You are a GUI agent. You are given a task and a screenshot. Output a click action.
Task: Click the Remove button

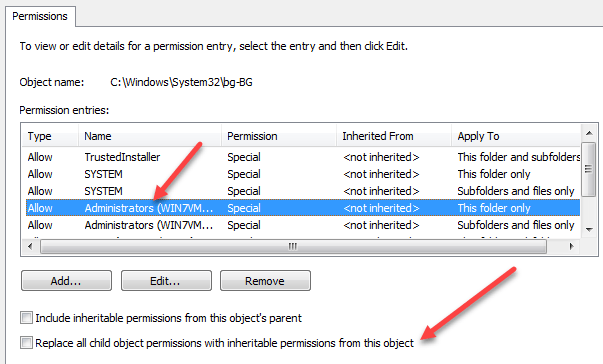pyautogui.click(x=265, y=281)
